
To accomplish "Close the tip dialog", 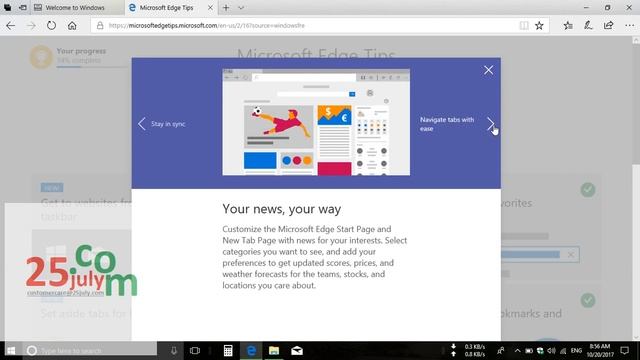I will (x=488, y=70).
